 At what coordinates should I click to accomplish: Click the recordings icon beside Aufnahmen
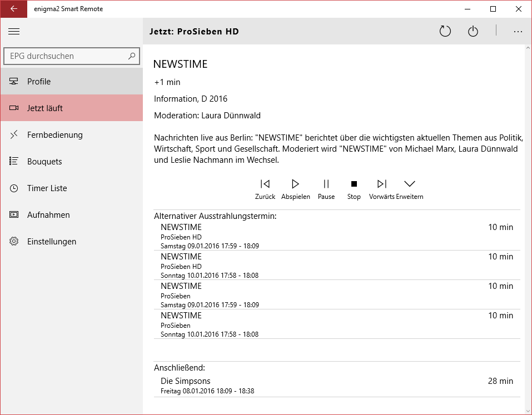(14, 214)
